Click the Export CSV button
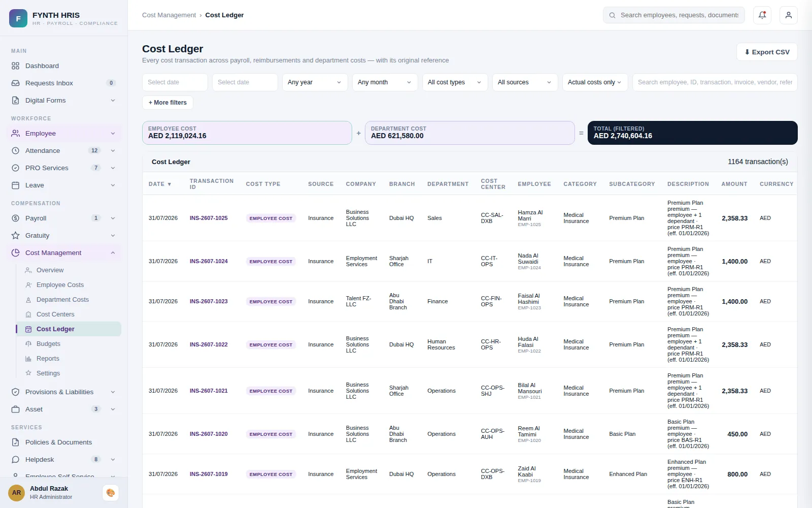Screen dimensions: 812x508 point(767,52)
